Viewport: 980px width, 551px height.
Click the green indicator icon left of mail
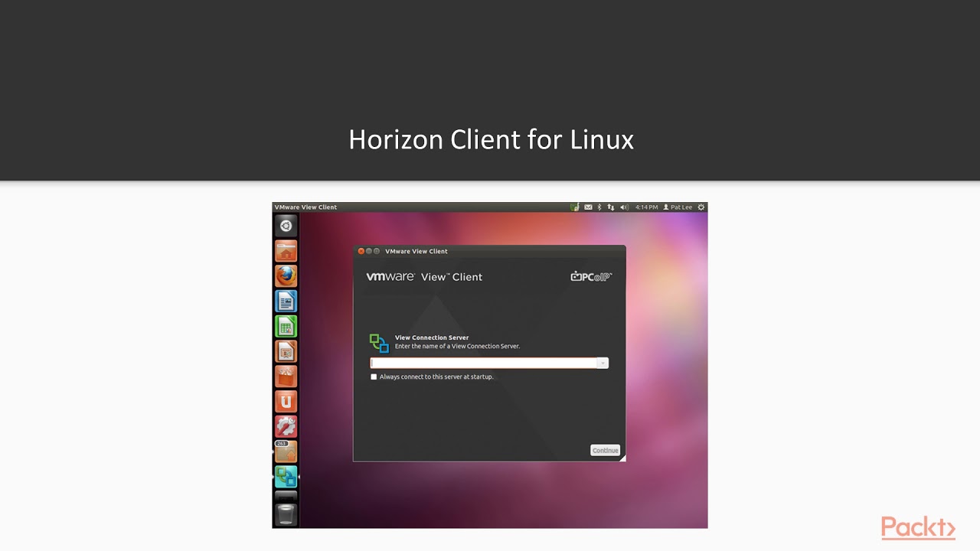pos(575,207)
